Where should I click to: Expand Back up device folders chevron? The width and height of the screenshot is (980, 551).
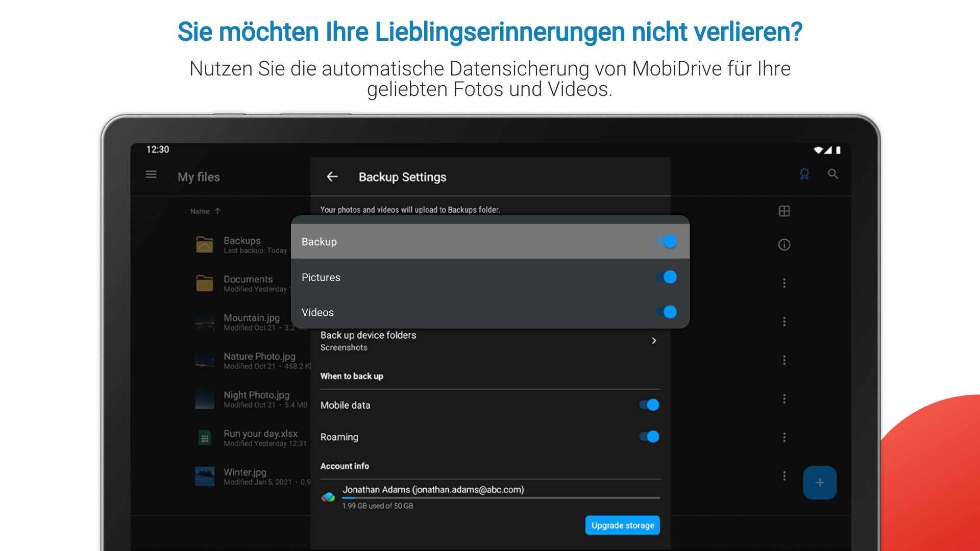(x=654, y=341)
